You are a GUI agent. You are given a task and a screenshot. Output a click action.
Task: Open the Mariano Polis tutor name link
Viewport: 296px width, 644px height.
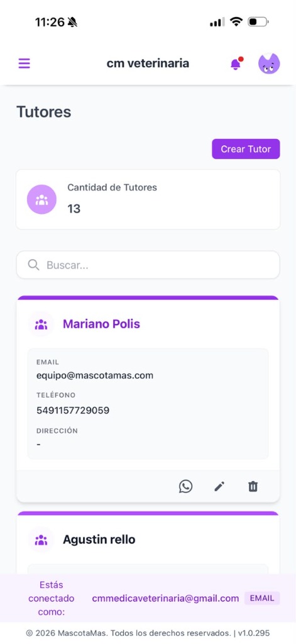(101, 324)
